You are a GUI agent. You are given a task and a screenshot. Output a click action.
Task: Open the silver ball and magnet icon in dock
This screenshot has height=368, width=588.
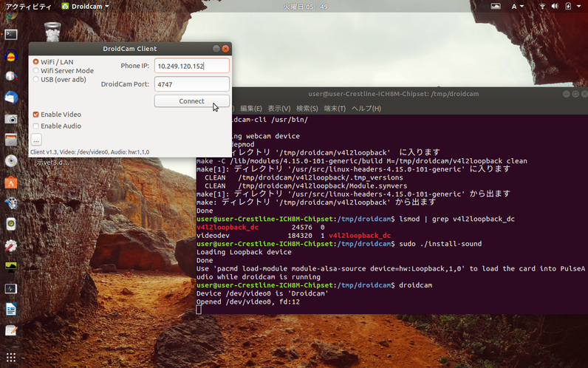(x=11, y=77)
